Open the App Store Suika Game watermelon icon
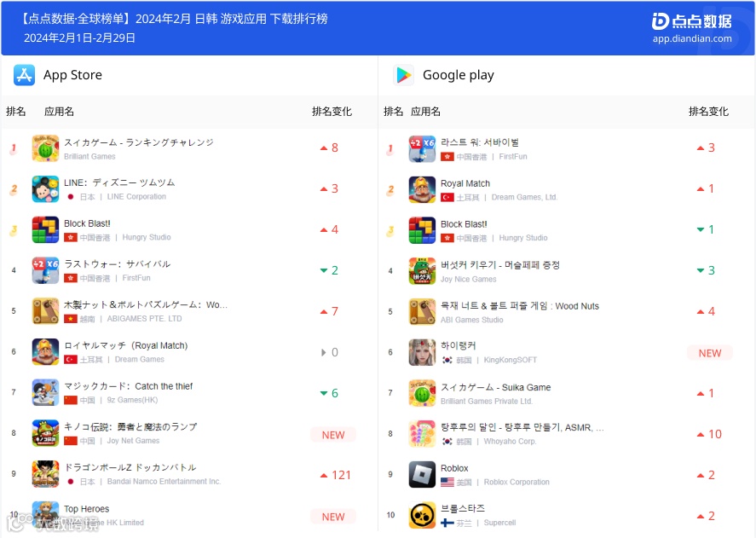Screen dimensions: 756x538 [45, 148]
